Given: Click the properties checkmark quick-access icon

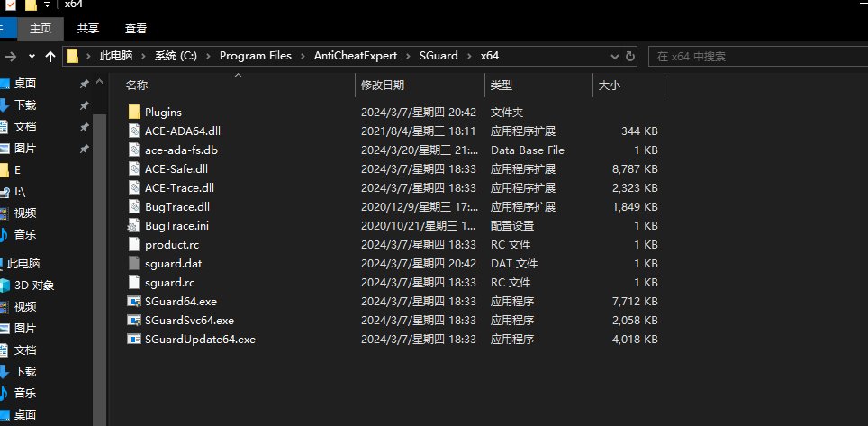Looking at the screenshot, I should coord(11,5).
